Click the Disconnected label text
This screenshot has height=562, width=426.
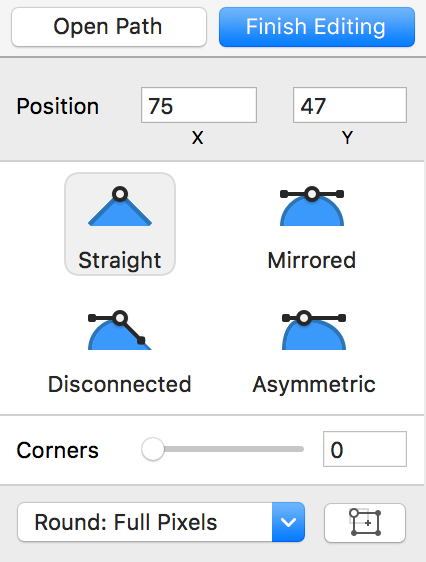[x=120, y=384]
